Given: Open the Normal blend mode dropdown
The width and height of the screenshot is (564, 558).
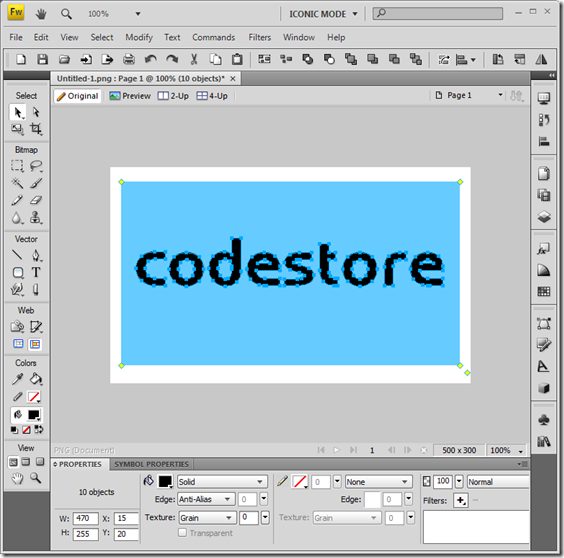Looking at the screenshot, I should click(498, 482).
